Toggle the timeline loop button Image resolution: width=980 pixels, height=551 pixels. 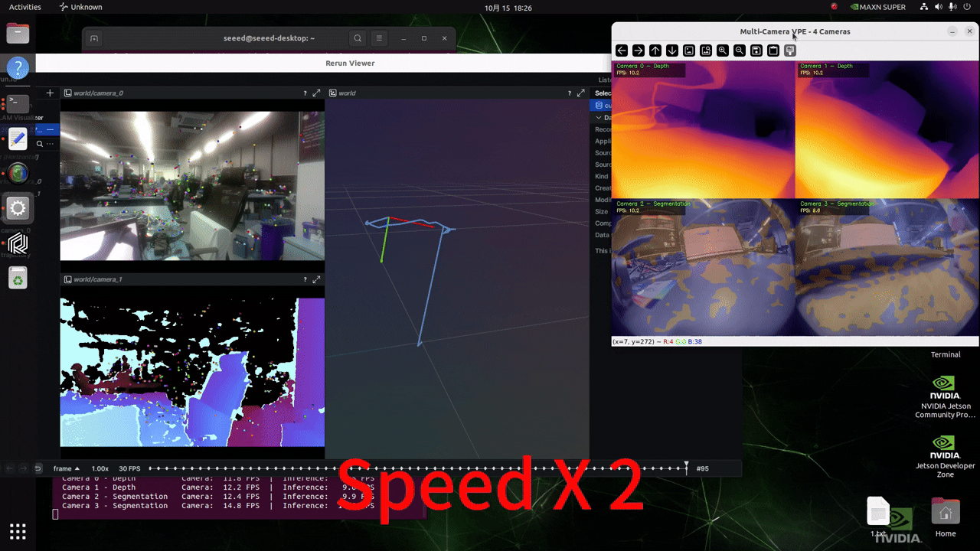[38, 468]
